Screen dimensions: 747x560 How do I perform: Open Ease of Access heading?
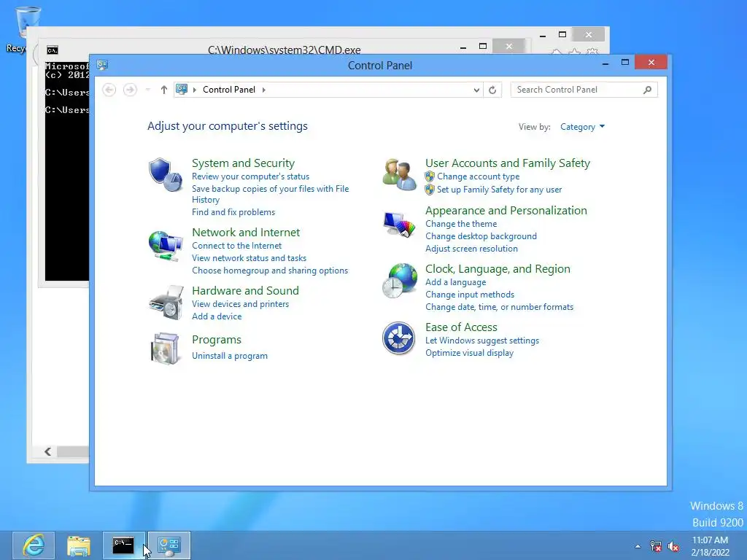point(461,327)
